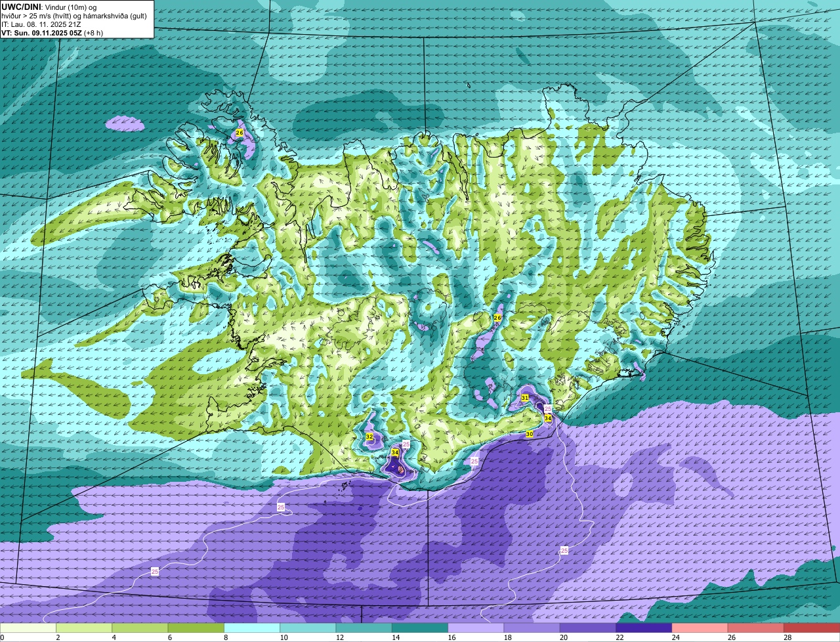Screen dimensions: 840x642
Task: Click the yellow 32 gust label
Action: [369, 437]
